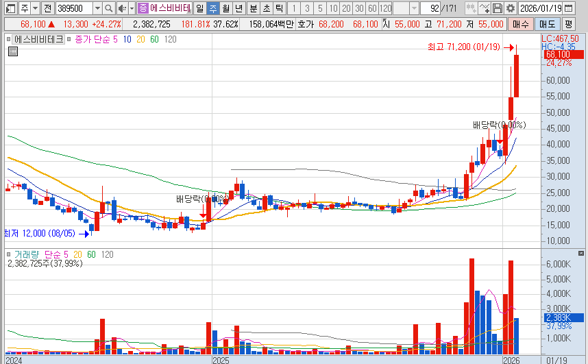Click the 에스비비테크 chart title label
The width and height of the screenshot is (588, 364).
[38, 39]
